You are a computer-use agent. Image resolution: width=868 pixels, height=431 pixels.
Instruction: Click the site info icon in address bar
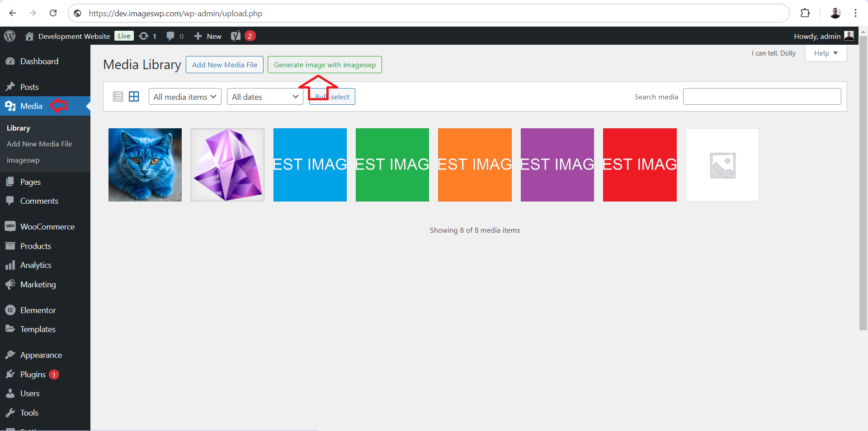(x=78, y=13)
